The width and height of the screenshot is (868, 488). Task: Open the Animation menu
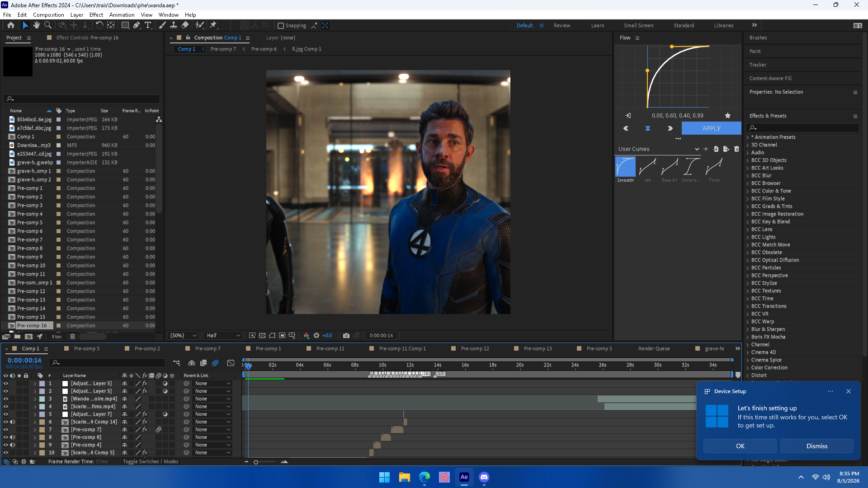(x=122, y=15)
